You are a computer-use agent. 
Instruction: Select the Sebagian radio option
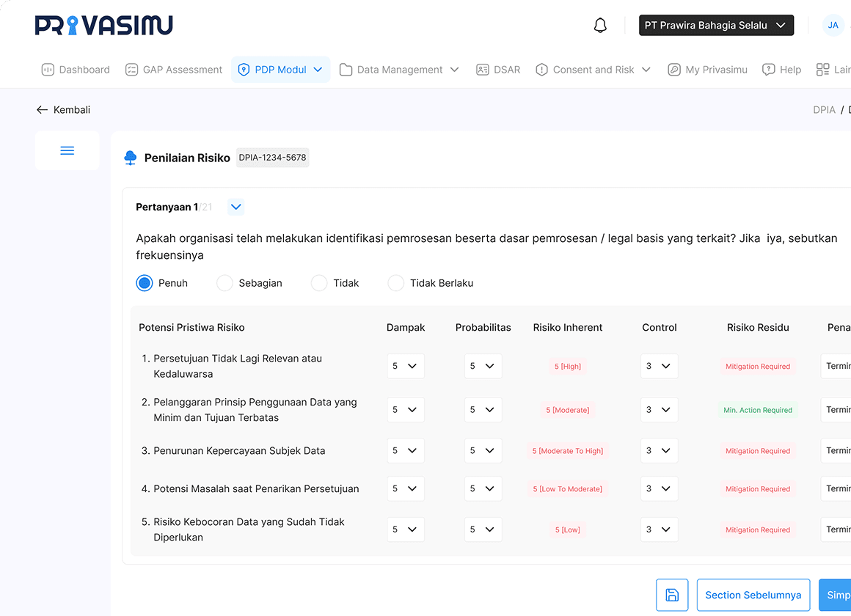(224, 283)
